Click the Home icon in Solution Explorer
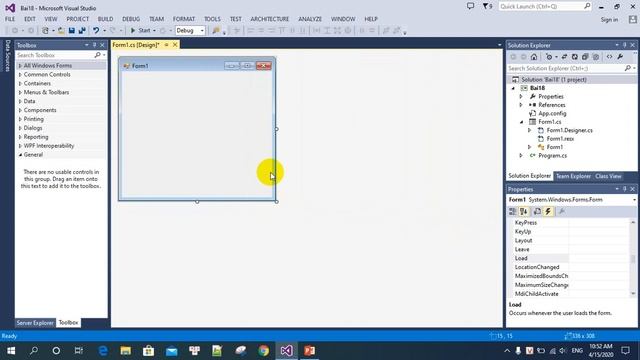Viewport: 640px width, 360px height. [x=533, y=57]
